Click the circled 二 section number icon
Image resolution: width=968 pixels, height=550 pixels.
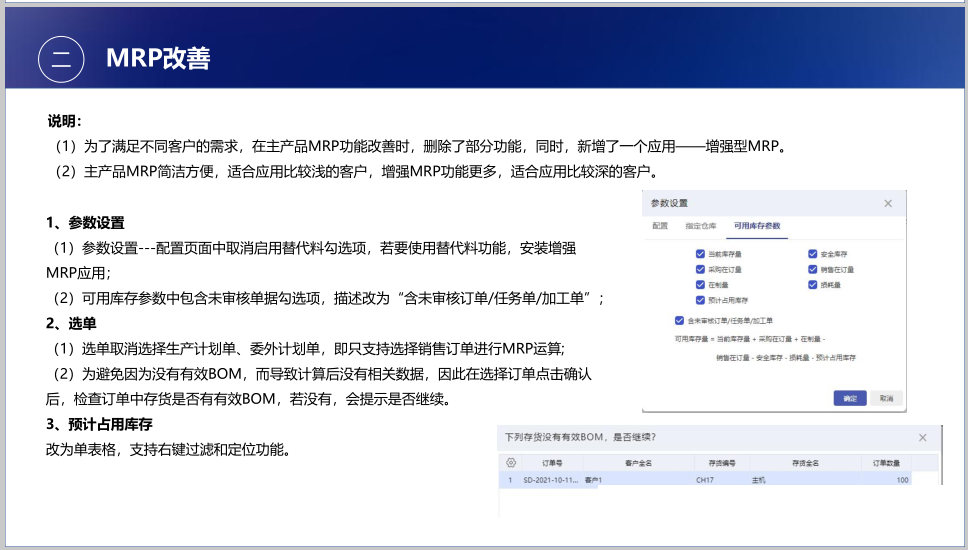click(61, 59)
